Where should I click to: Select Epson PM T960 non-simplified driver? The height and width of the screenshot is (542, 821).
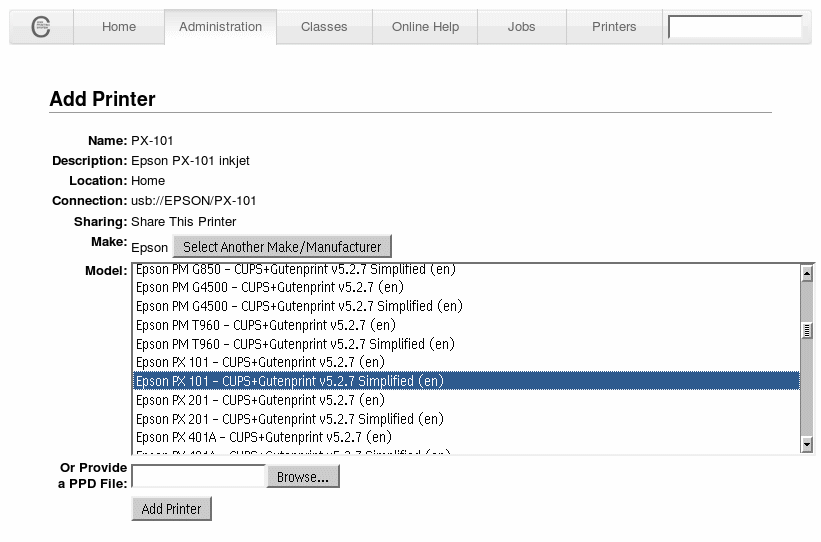tap(265, 325)
